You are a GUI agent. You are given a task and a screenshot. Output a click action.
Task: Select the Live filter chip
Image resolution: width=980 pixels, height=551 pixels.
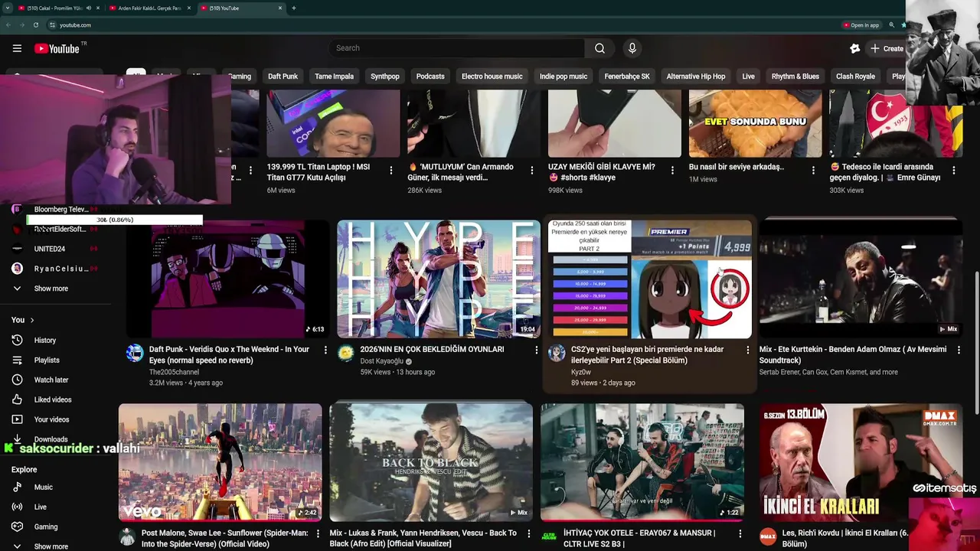pos(748,77)
